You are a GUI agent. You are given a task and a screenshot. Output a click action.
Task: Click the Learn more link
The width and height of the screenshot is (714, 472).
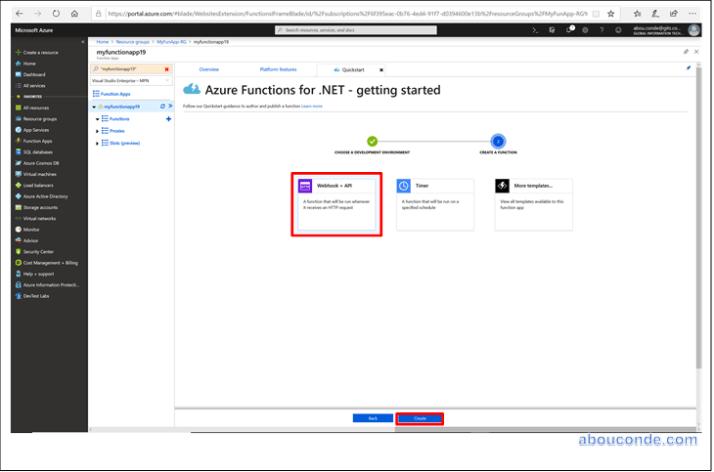click(x=312, y=105)
